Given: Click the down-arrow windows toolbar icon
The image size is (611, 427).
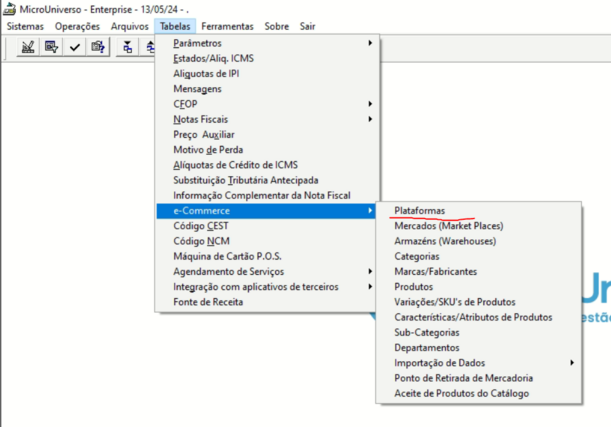Looking at the screenshot, I should tap(127, 47).
